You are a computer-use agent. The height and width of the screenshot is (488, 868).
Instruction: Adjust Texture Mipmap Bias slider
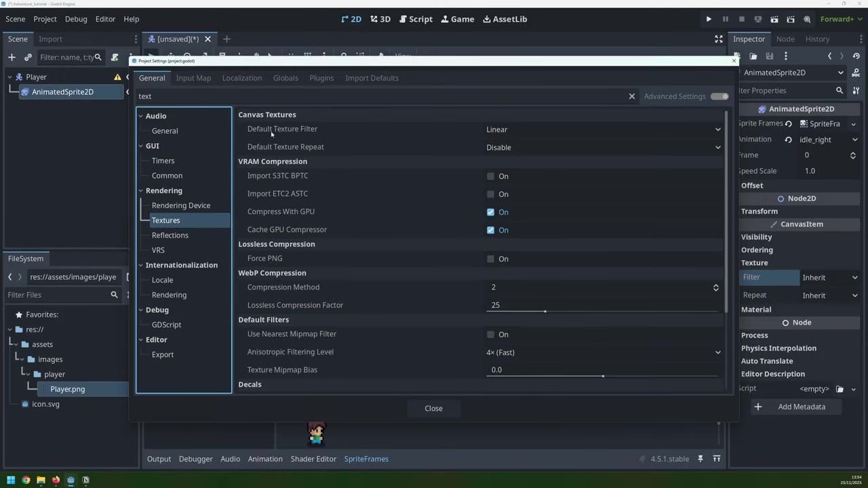coord(603,375)
